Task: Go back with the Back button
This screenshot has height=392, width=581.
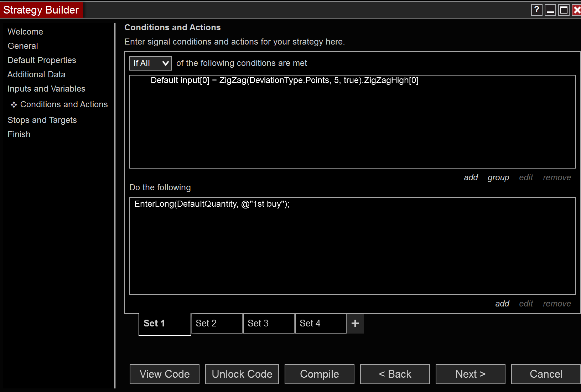Action: click(x=395, y=374)
